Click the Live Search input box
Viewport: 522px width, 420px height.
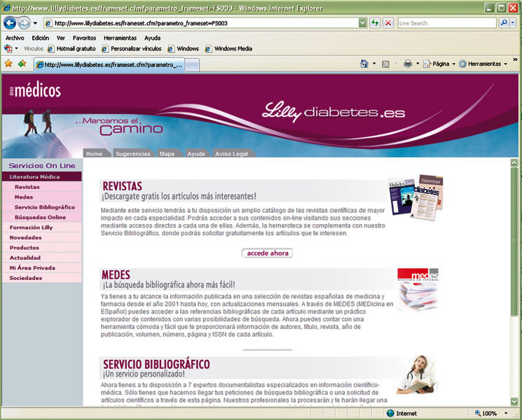tap(447, 23)
